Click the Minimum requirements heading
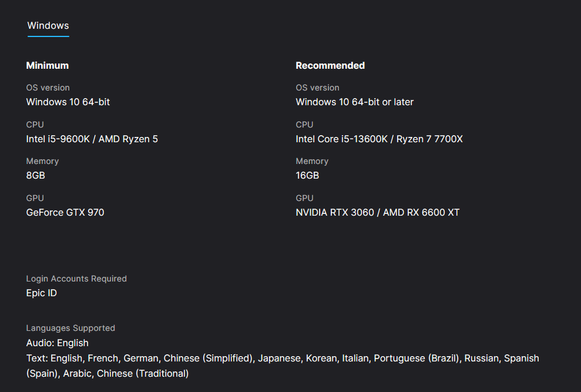Screen dimensions: 581x392 [x=48, y=66]
